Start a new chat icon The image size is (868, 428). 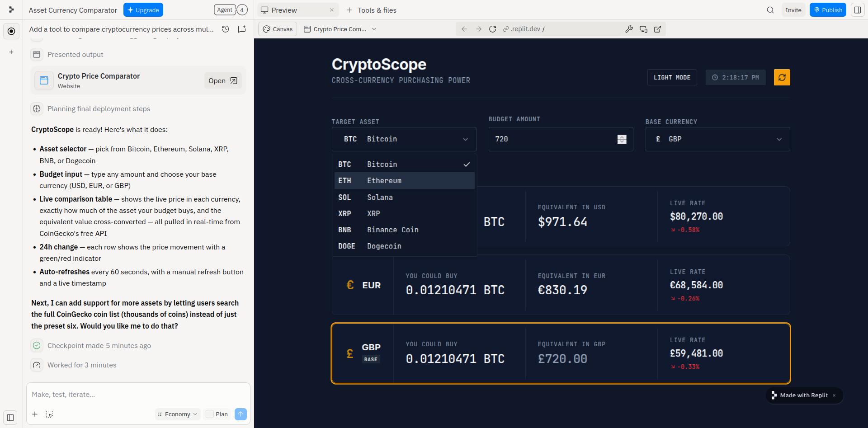tap(242, 29)
